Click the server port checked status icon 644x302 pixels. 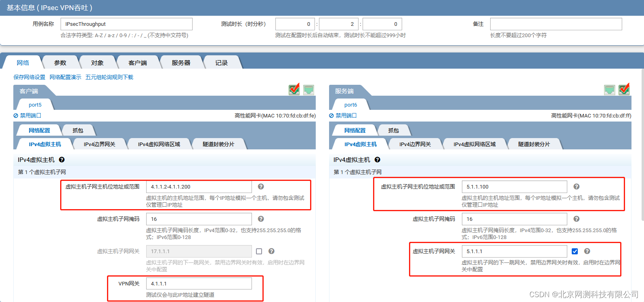click(624, 89)
